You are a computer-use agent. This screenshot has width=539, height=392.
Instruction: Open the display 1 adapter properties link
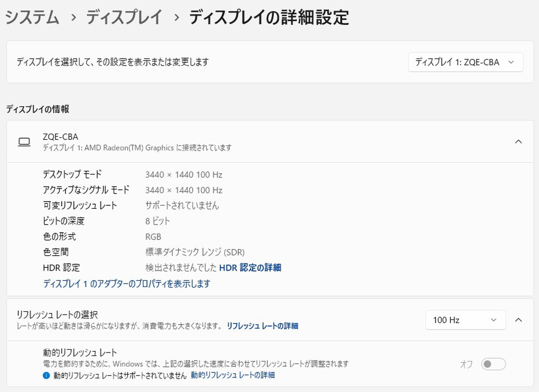pos(126,284)
